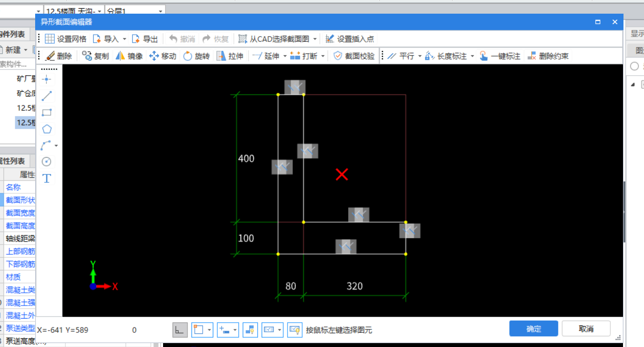Select the 长度标注 length dimension tool

446,56
